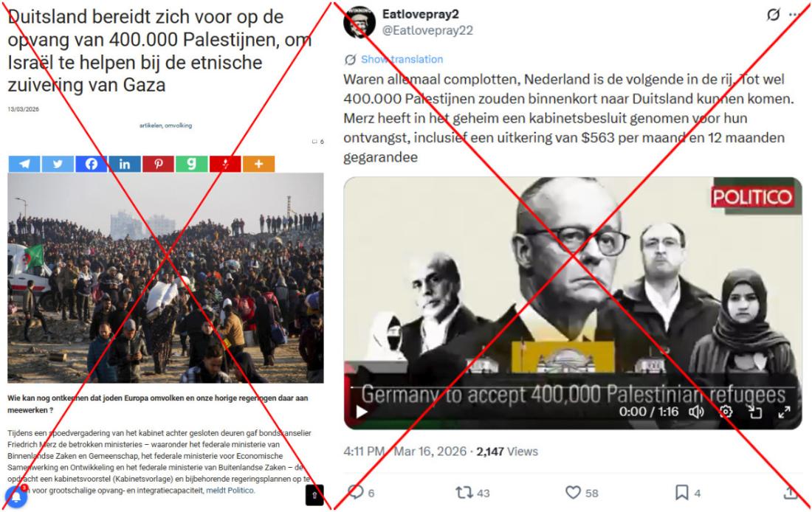The image size is (812, 512).
Task: Click 'Show translation' link
Action: 402,60
